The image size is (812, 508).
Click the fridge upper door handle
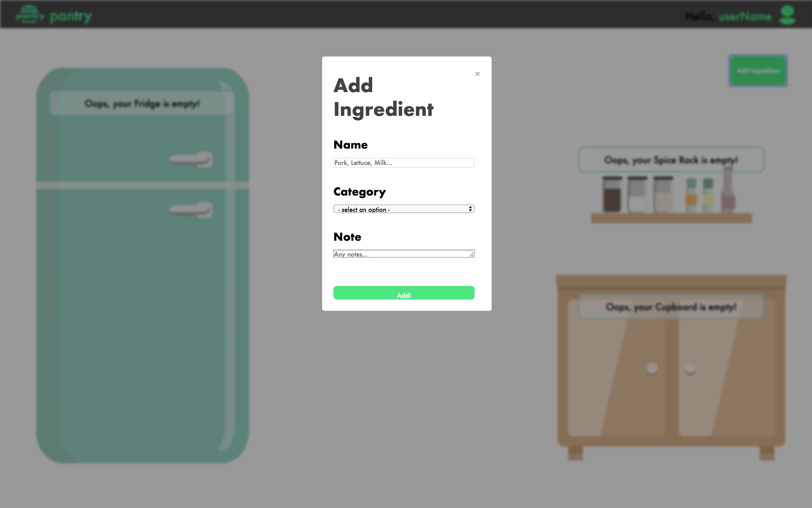[x=191, y=159]
